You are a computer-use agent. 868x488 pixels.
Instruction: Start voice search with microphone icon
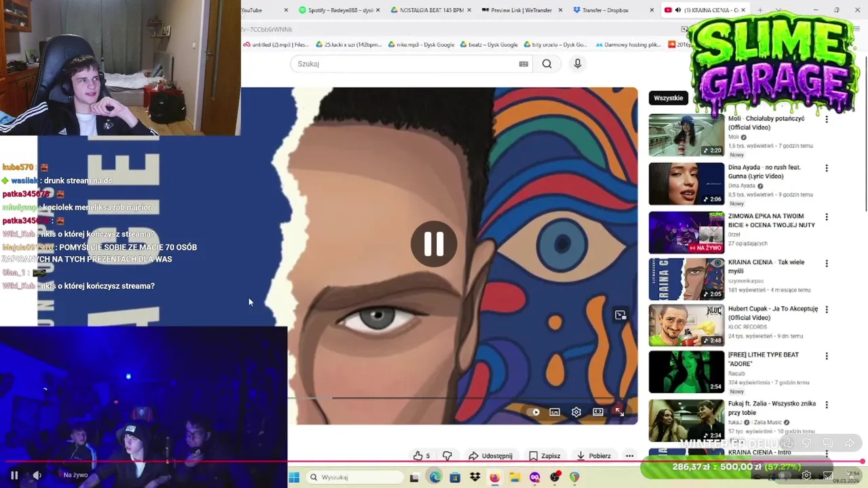577,64
